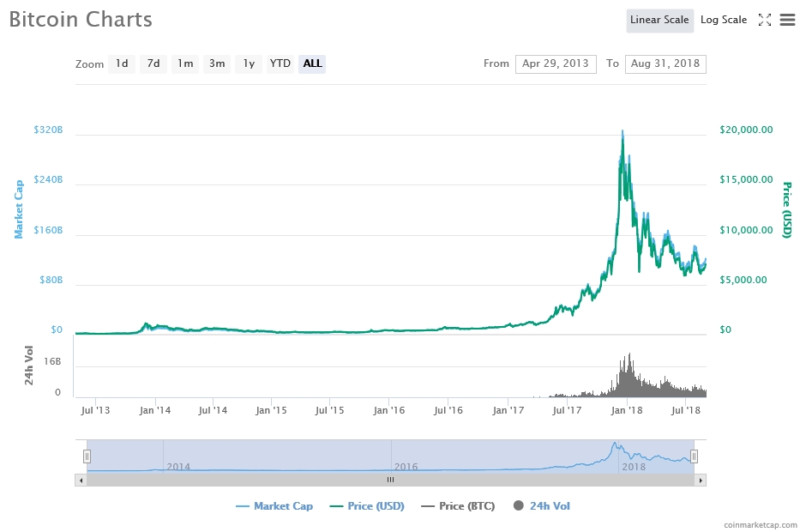Set zoom to 1m
The height and width of the screenshot is (532, 812).
coord(185,63)
